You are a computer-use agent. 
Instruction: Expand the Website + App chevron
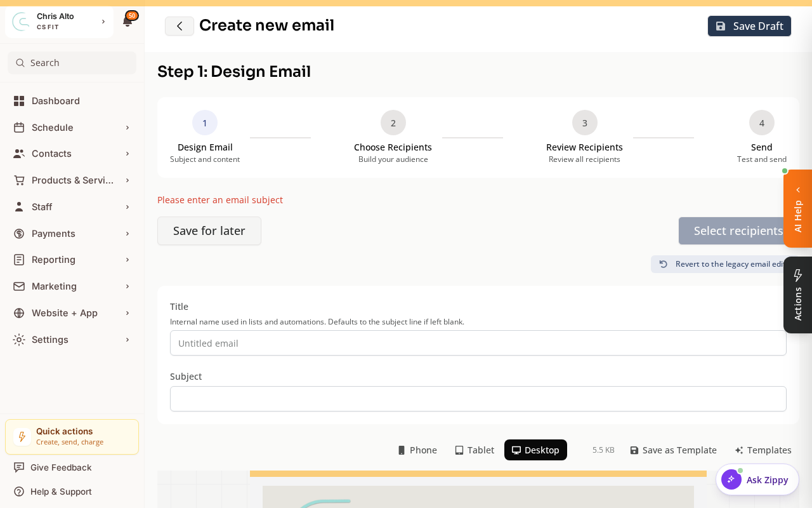[128, 313]
